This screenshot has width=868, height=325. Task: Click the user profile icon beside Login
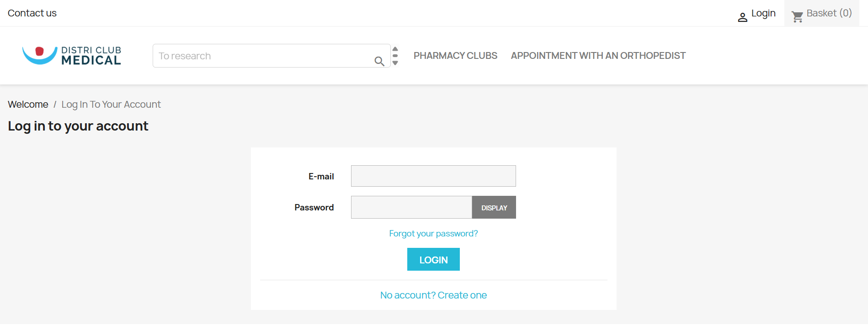(742, 17)
